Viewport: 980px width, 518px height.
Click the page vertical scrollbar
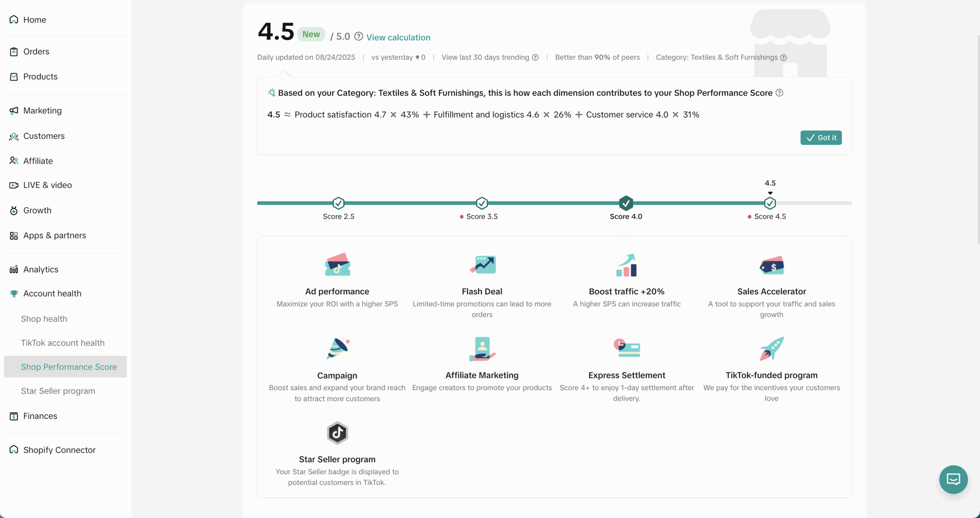click(978, 140)
